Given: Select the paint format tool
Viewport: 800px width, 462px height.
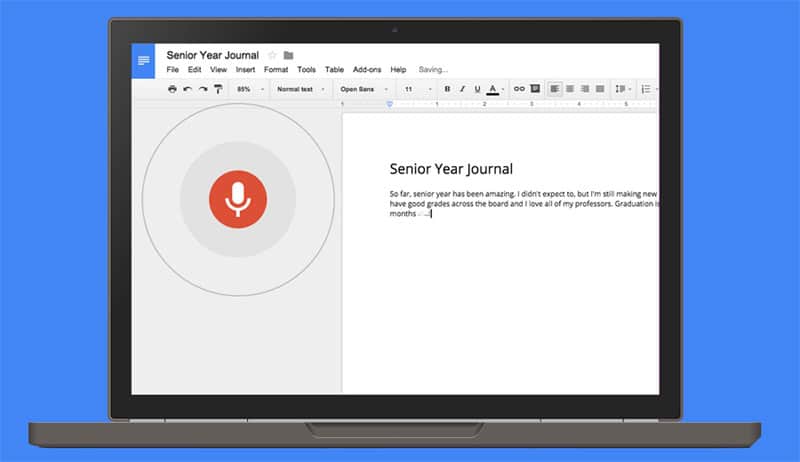Looking at the screenshot, I should 217,89.
